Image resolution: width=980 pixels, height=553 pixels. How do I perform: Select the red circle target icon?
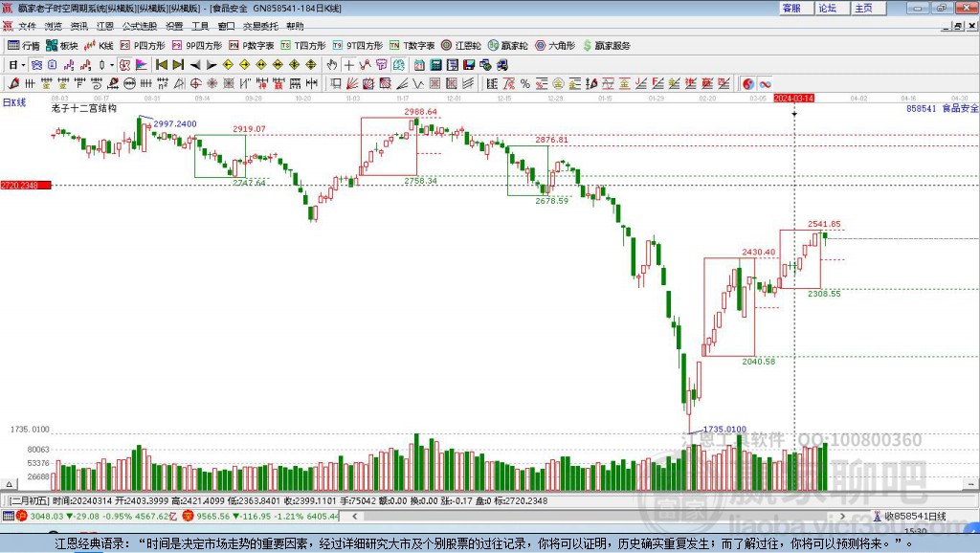tap(195, 84)
